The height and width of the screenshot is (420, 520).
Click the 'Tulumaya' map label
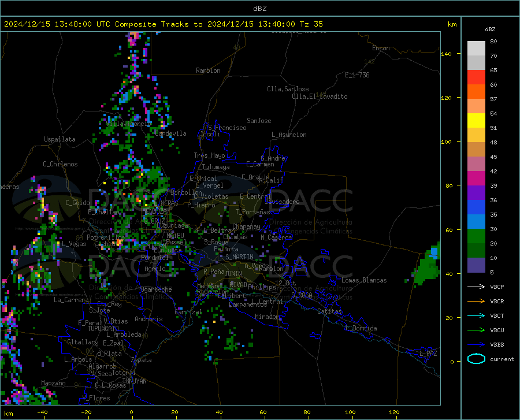[x=216, y=167]
